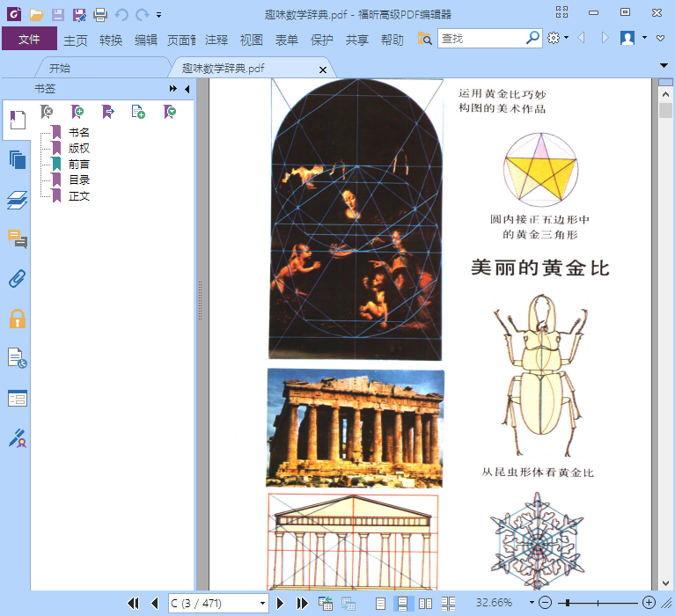Viewport: 675px width, 616px height.
Task: Click the Save As icon with pencil
Action: 79,15
